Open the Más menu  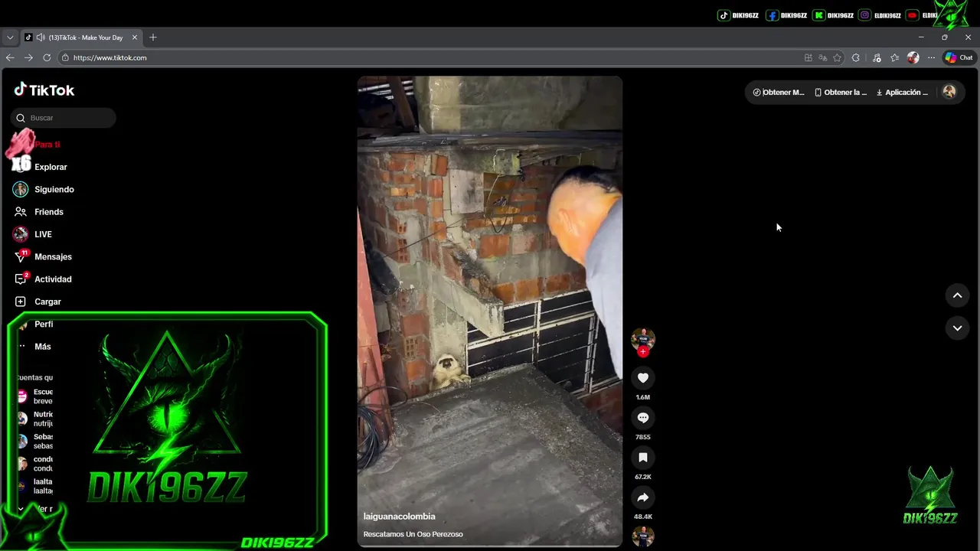tap(42, 347)
